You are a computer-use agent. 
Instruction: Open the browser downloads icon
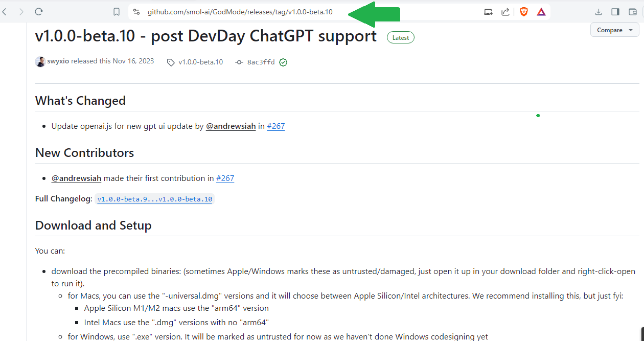click(x=599, y=12)
